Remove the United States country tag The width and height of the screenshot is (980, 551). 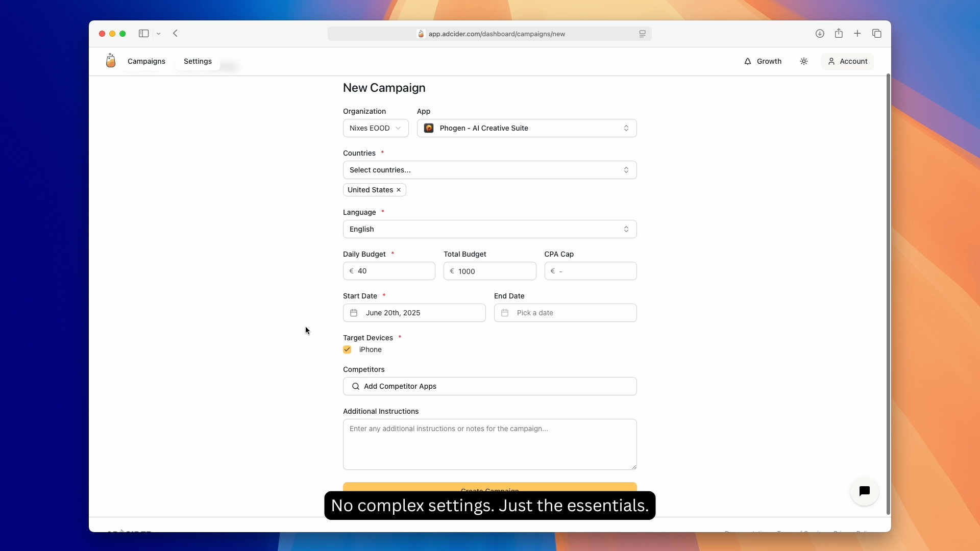pos(399,190)
